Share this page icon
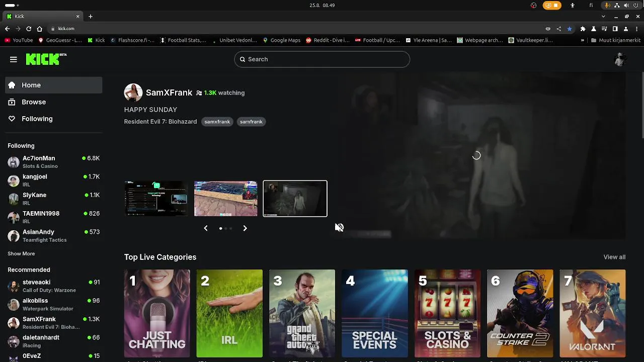 coord(558,29)
